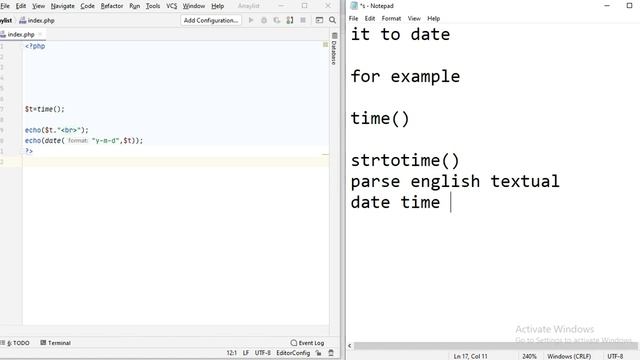Open the Database tool window side tab
640x360 pixels.
point(334,49)
